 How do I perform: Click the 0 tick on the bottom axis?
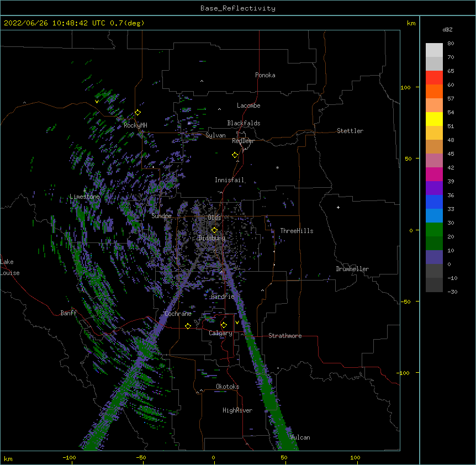[213, 457]
